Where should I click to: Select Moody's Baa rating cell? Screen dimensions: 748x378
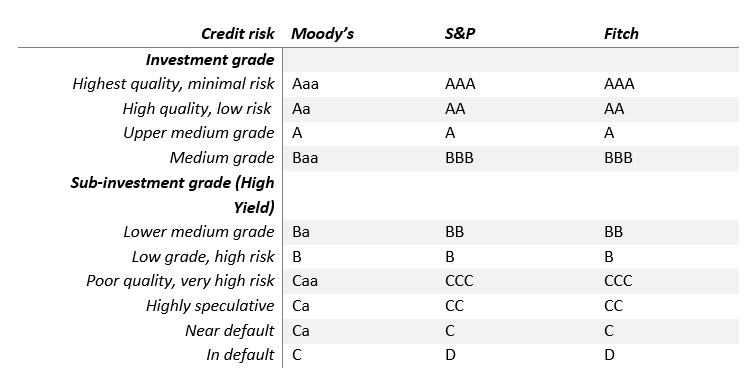pyautogui.click(x=305, y=158)
